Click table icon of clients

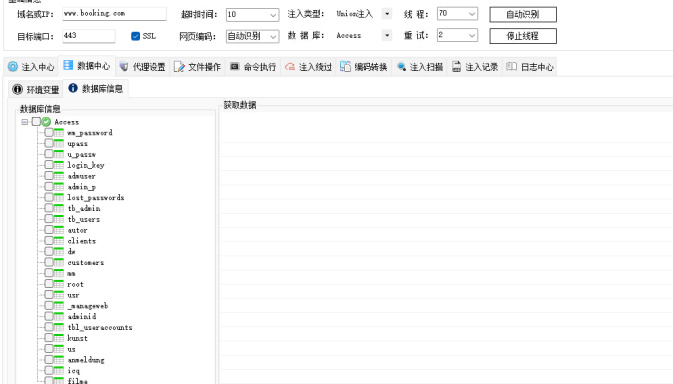(59, 241)
